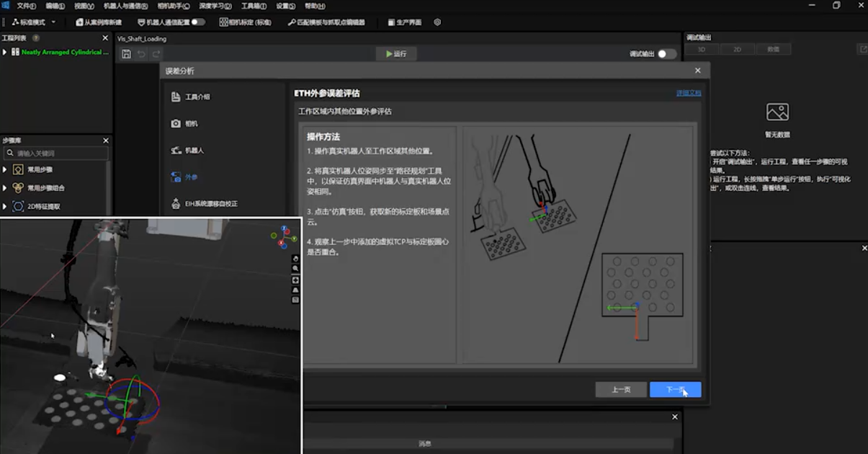Close the lower right side panel
Screen dimensions: 868x454
click(x=864, y=248)
